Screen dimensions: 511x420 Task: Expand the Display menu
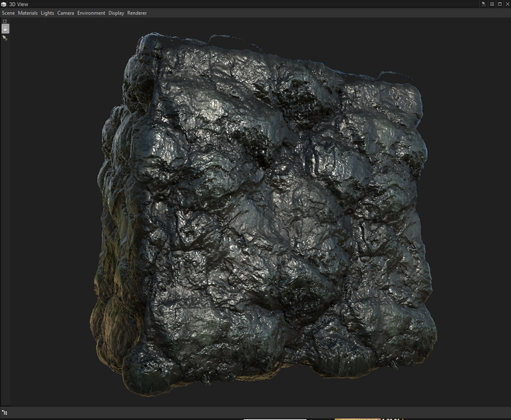(x=116, y=13)
